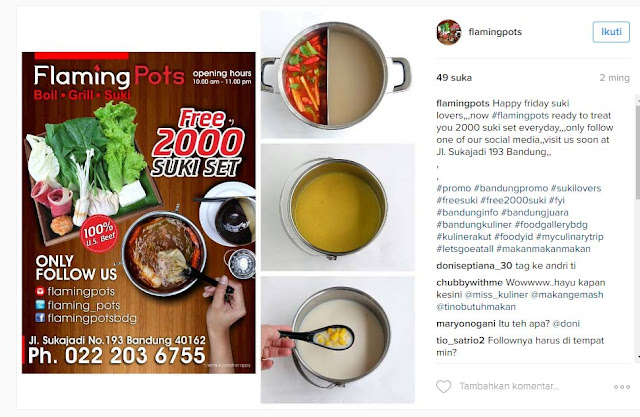Open maryonogani commenter profile
The image size is (640, 417).
point(466,324)
